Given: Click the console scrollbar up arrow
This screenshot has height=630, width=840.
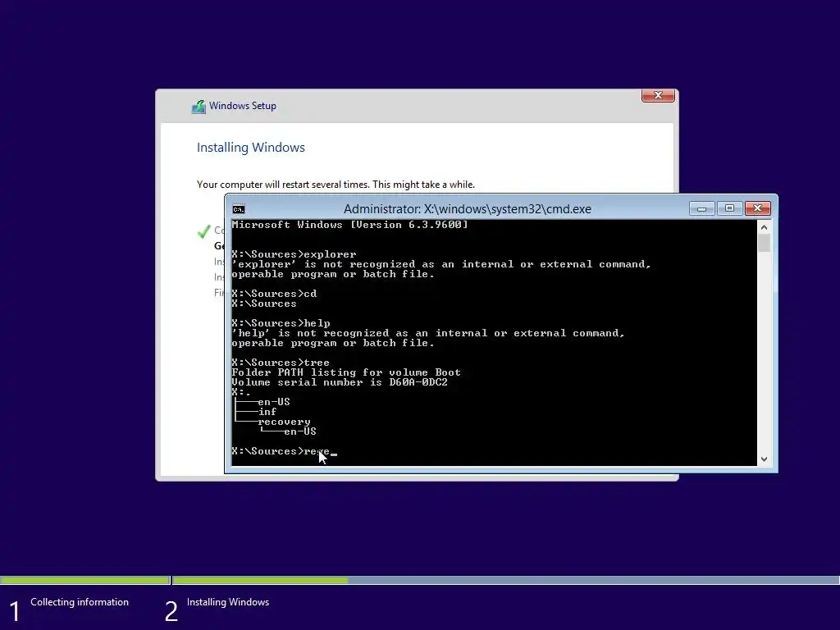Looking at the screenshot, I should (x=764, y=227).
